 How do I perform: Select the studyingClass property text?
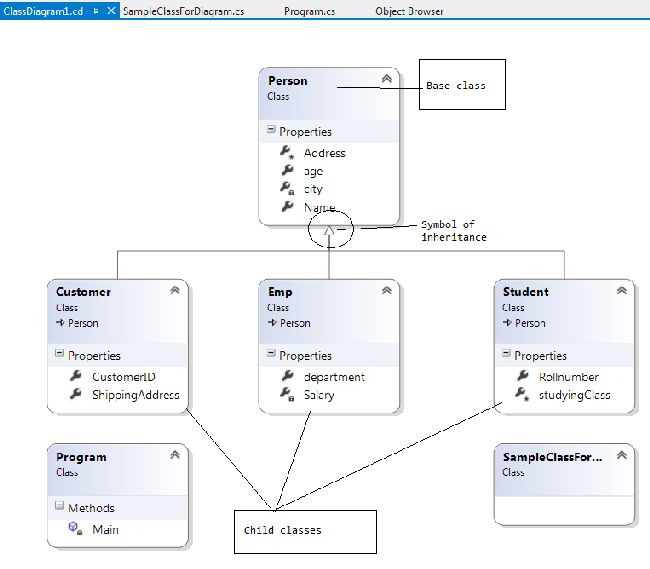point(575,395)
